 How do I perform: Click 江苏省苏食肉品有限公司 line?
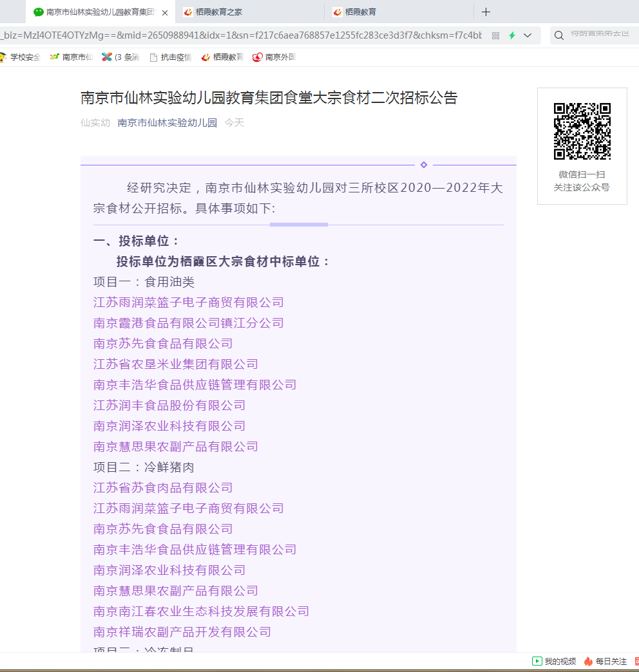pyautogui.click(x=163, y=488)
